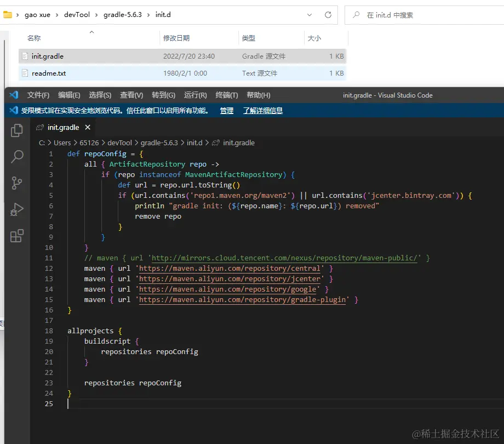Click the aliyun repository/jcenter URL on line 13

230,279
